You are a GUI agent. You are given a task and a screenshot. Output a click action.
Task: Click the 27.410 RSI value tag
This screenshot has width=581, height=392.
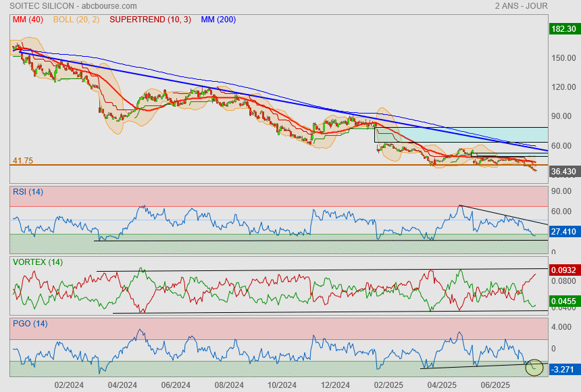pyautogui.click(x=563, y=232)
